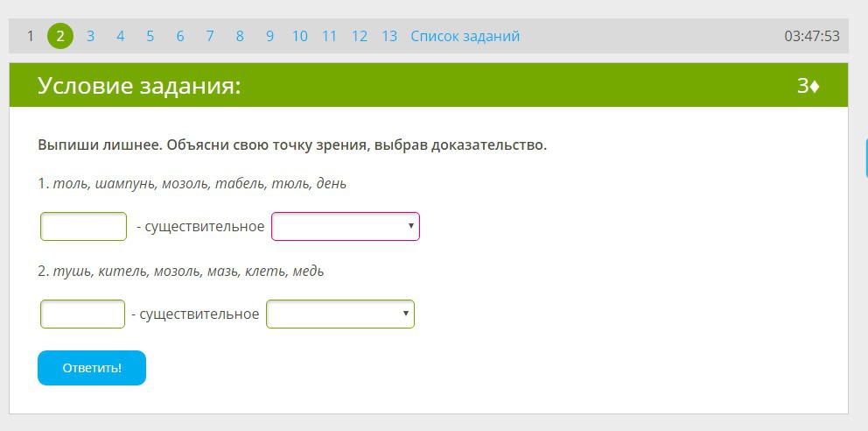Image resolution: width=868 pixels, height=431 pixels.
Task: Navigate to task number 5
Action: coord(150,36)
